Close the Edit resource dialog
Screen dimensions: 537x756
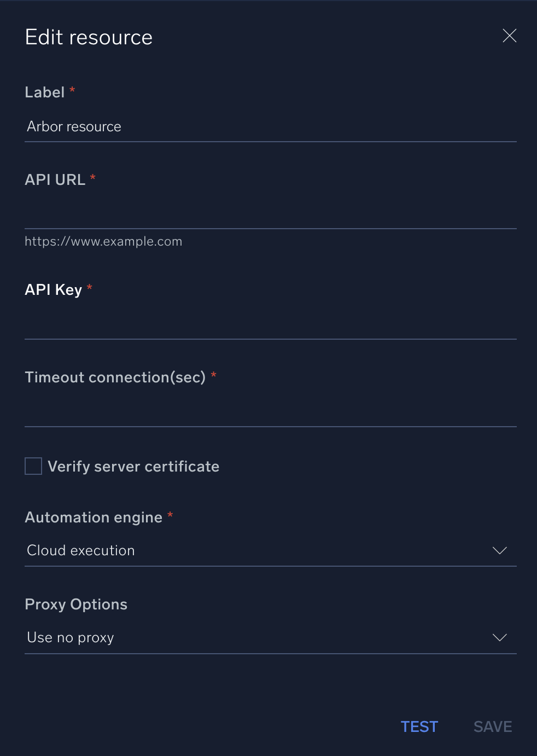pyautogui.click(x=509, y=36)
